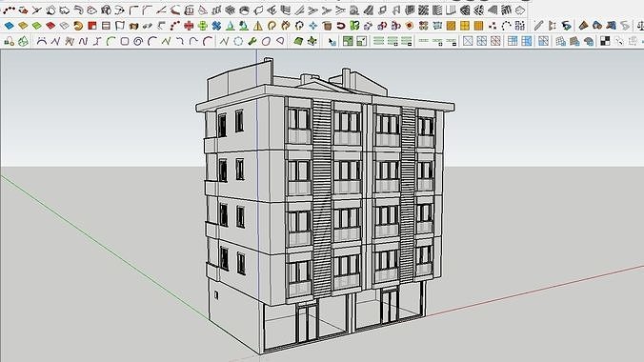Click the orange spiral tool icon
644x362 pixels.
[x=78, y=26]
